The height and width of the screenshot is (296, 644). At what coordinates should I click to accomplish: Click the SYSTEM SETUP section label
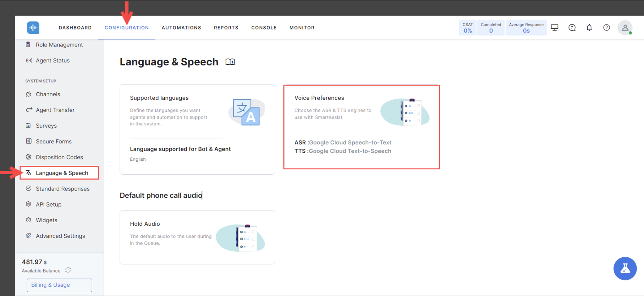[x=41, y=81]
